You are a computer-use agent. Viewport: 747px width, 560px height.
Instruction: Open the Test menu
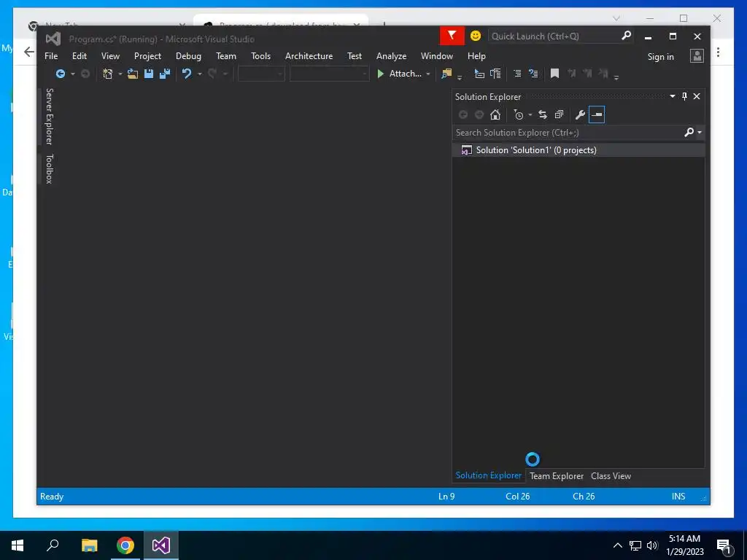[354, 56]
